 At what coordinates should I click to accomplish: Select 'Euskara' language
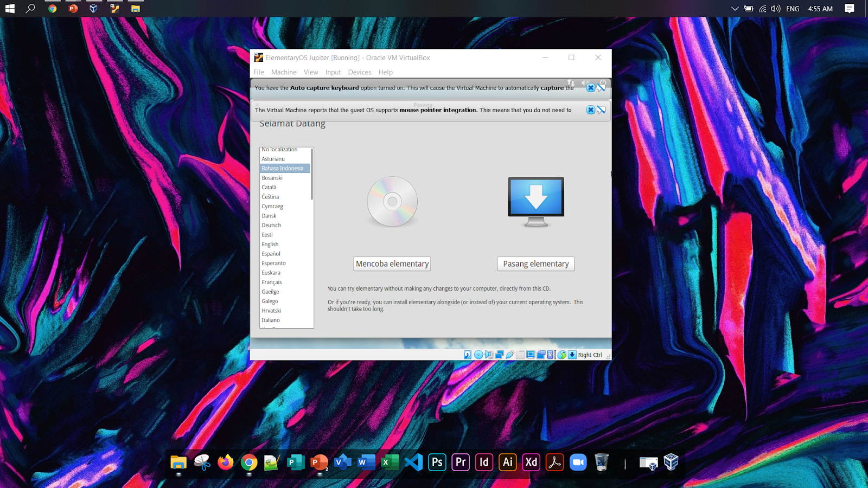[x=285, y=273]
